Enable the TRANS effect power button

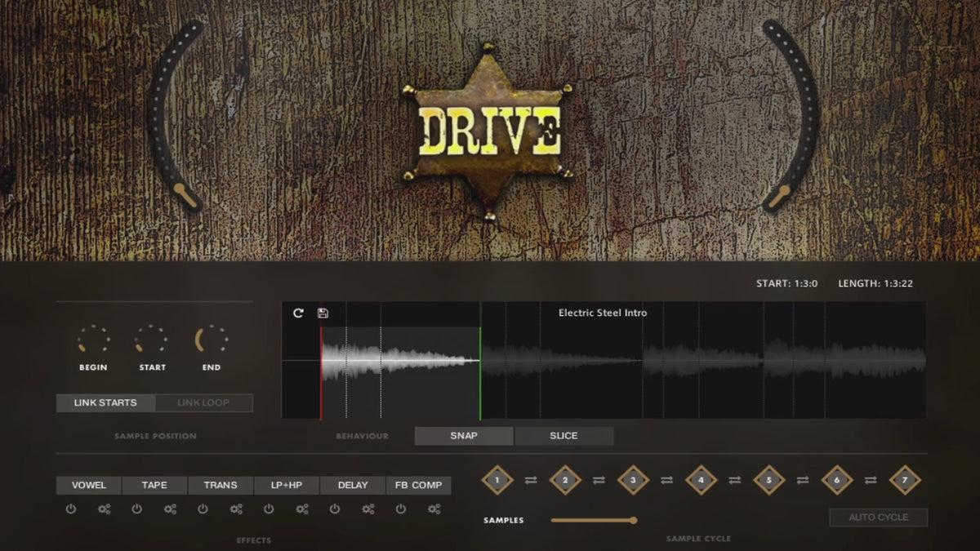click(203, 509)
